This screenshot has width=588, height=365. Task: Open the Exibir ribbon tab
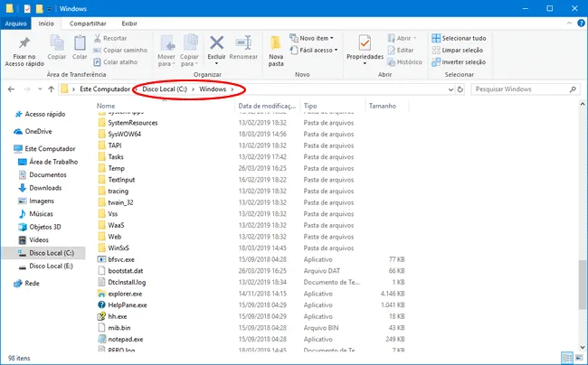pyautogui.click(x=132, y=23)
